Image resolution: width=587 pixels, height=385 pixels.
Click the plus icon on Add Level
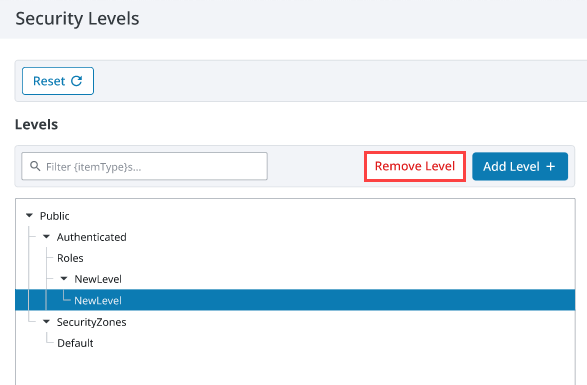[x=550, y=166]
